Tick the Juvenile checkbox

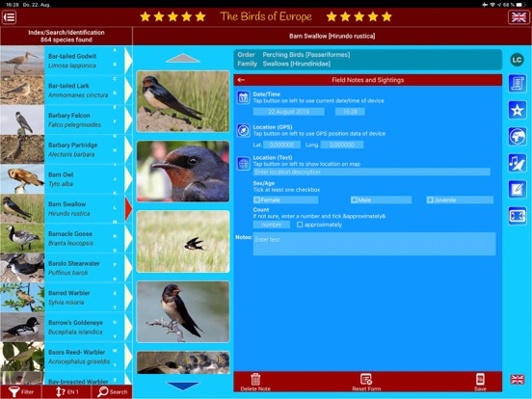(430, 199)
